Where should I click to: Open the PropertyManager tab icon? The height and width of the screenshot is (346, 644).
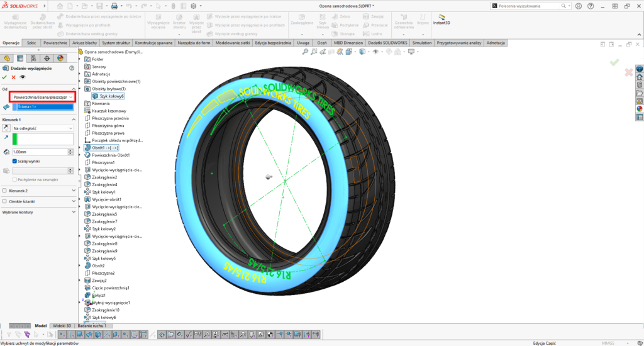pos(19,59)
